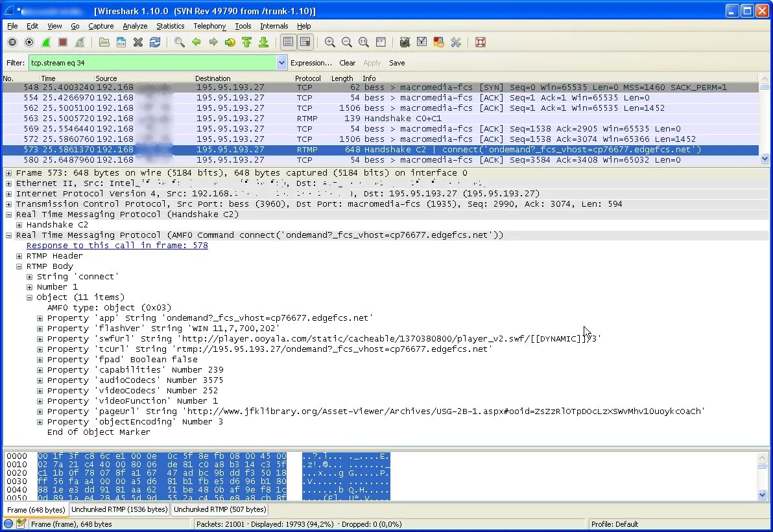
Task: Save this capture file icon
Action: pos(121,42)
